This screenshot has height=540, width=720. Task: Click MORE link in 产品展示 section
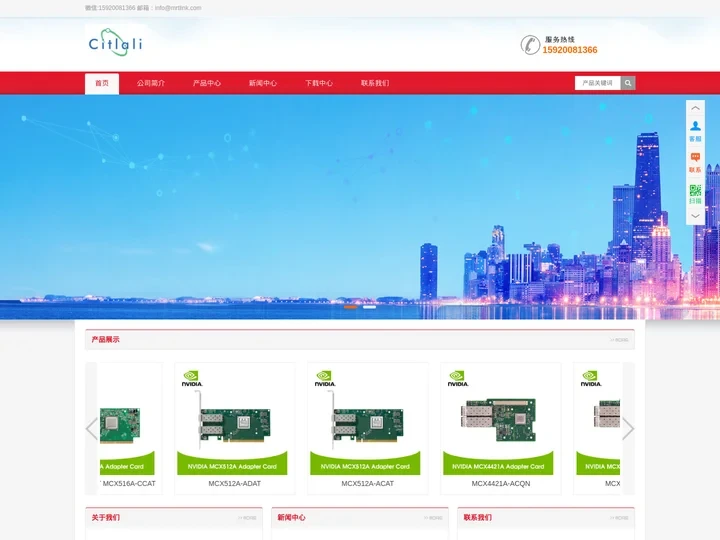click(619, 340)
